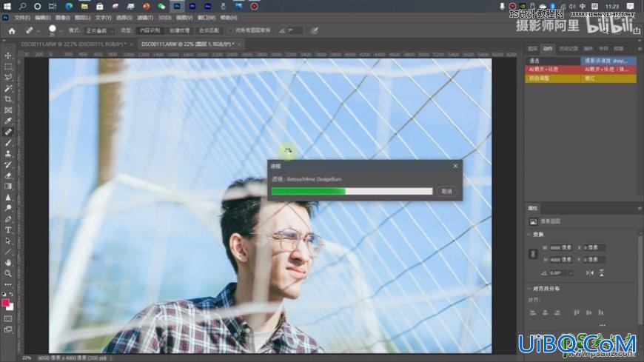Click the foreground color swatch
This screenshot has height=362, width=644.
coord(5,303)
